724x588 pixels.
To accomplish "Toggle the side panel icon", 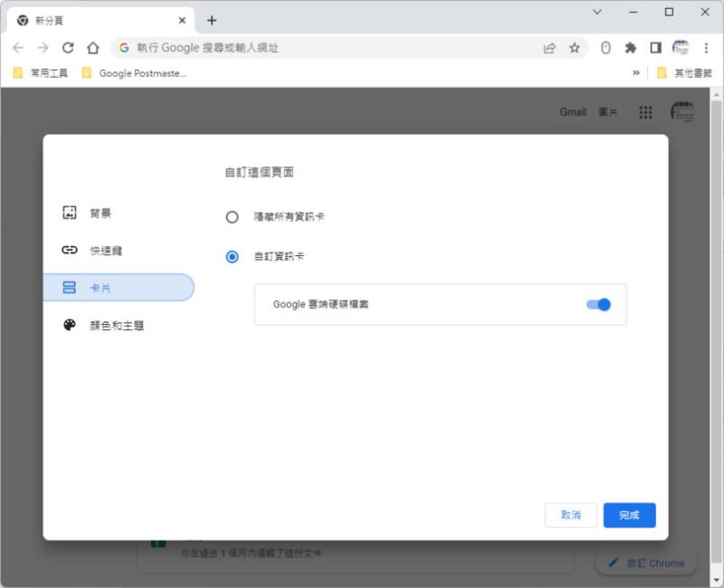I will 655,48.
